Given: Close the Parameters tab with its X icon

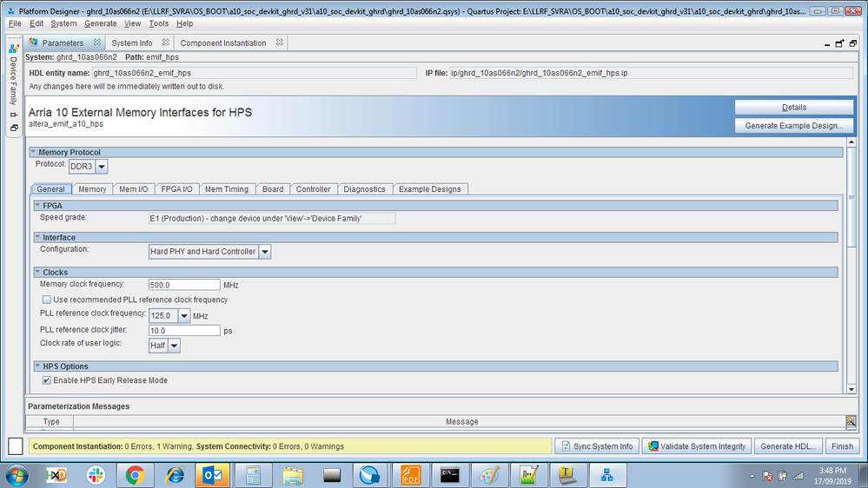Looking at the screenshot, I should click(x=97, y=43).
